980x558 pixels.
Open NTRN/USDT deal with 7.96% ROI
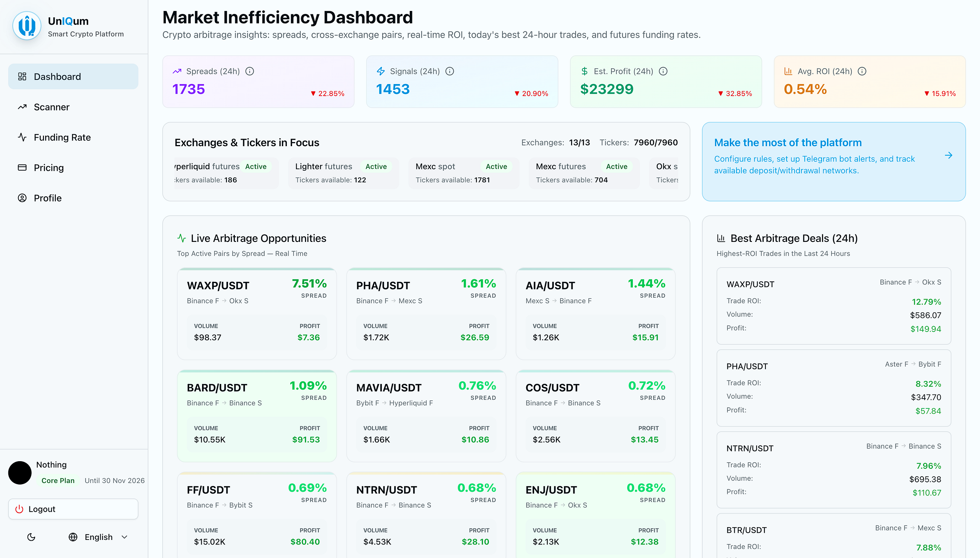tap(833, 470)
